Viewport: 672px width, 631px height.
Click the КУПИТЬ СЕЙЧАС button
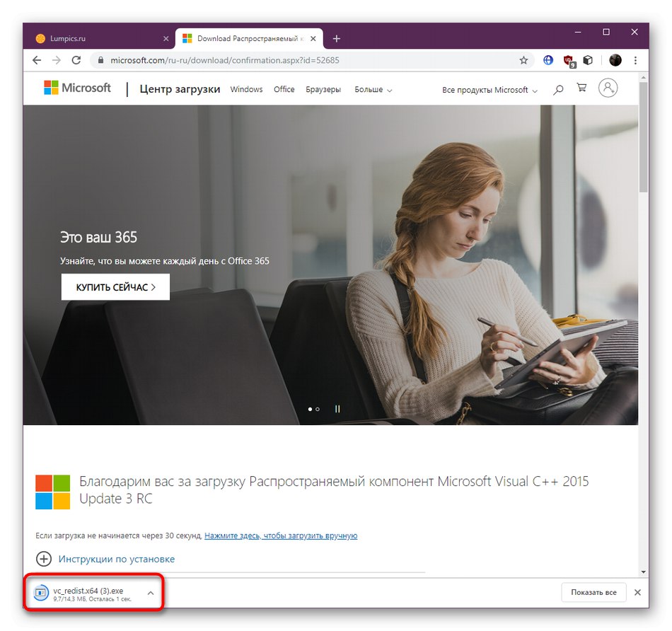pos(116,287)
